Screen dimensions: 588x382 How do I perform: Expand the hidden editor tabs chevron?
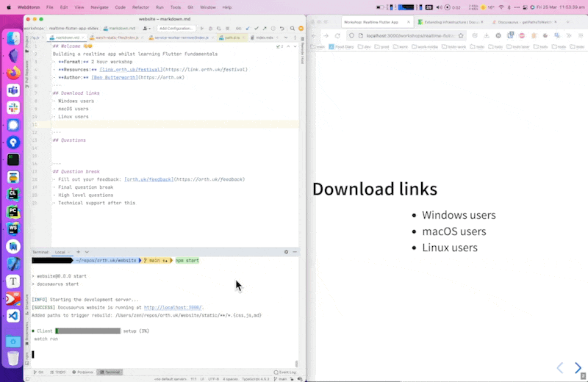(286, 37)
